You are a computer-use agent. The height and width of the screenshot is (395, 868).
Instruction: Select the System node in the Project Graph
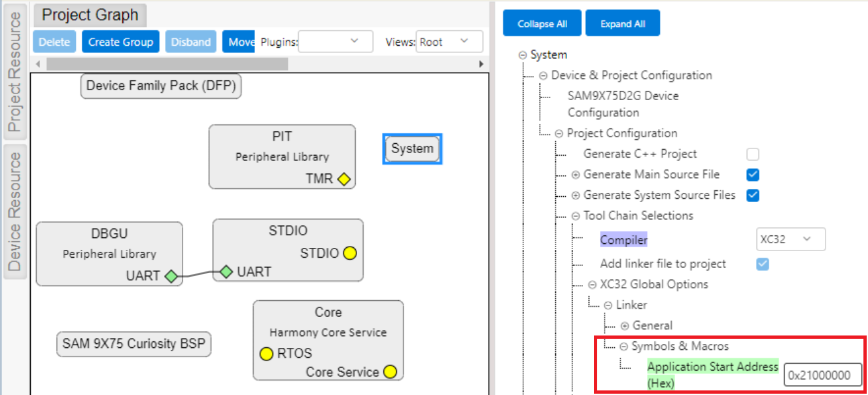[x=412, y=148]
